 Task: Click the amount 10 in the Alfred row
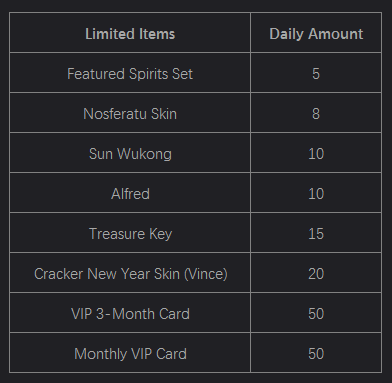[x=316, y=194]
